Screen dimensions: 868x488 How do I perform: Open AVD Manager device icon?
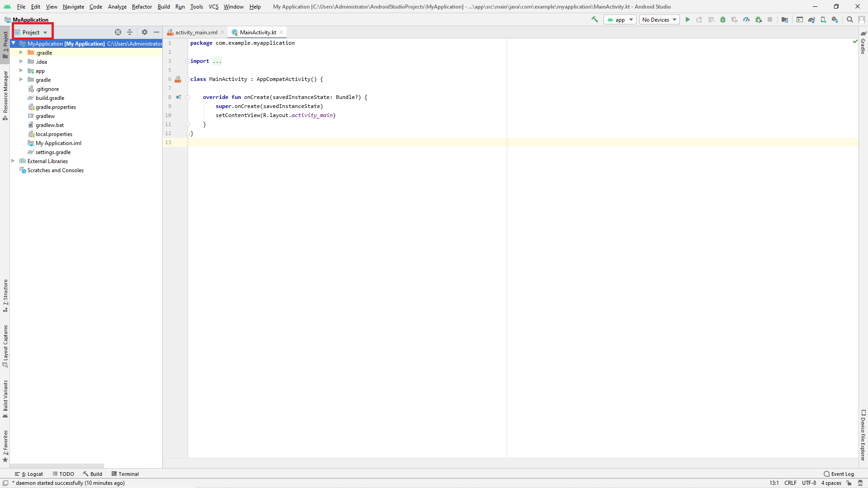pos(823,19)
